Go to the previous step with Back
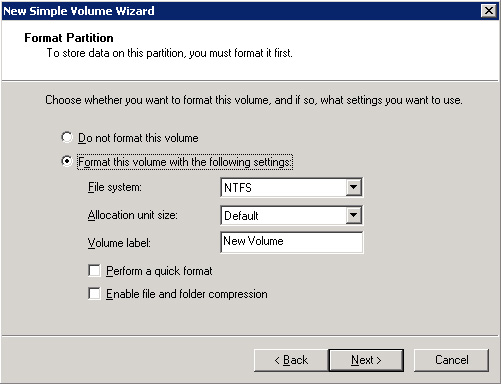501x384 pixels. coord(291,360)
